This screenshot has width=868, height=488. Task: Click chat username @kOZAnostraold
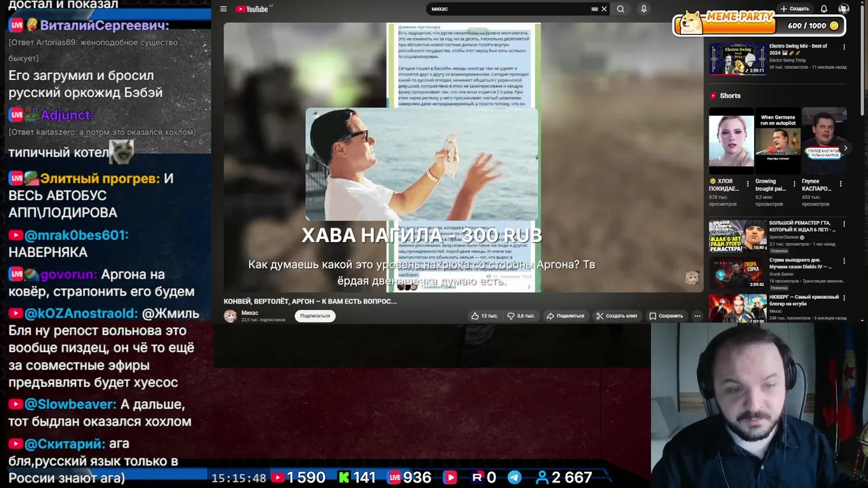[81, 314]
